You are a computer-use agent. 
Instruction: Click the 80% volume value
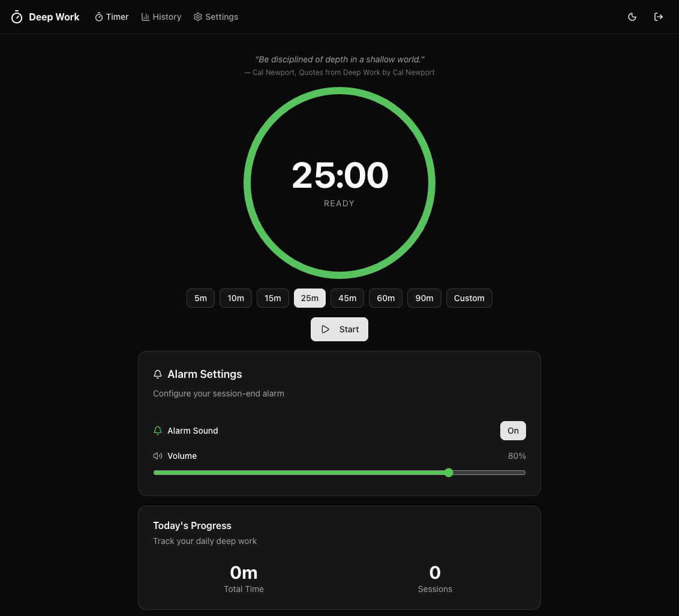click(516, 456)
